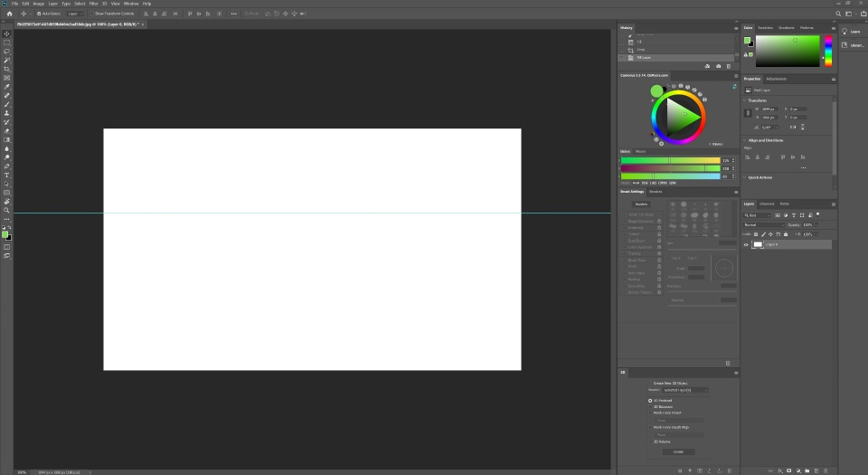
Task: Create new snapshot in History panel
Action: click(x=719, y=66)
